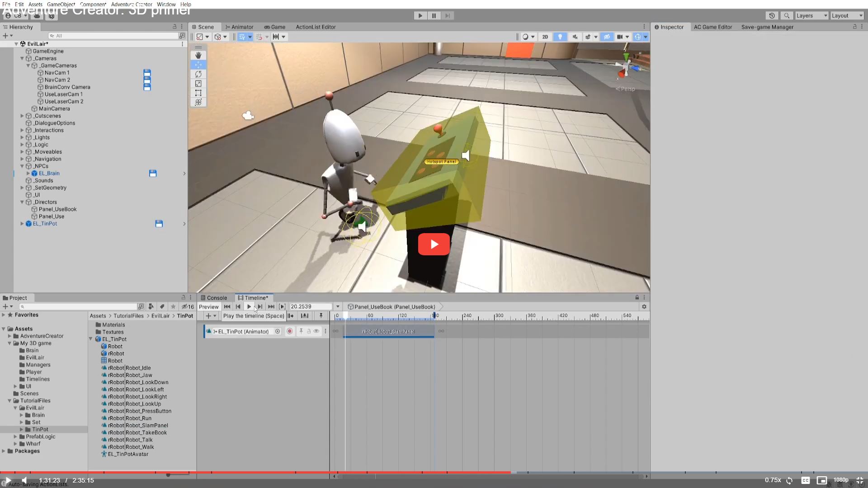Select the Move tool in Scene
The height and width of the screenshot is (488, 868).
198,65
